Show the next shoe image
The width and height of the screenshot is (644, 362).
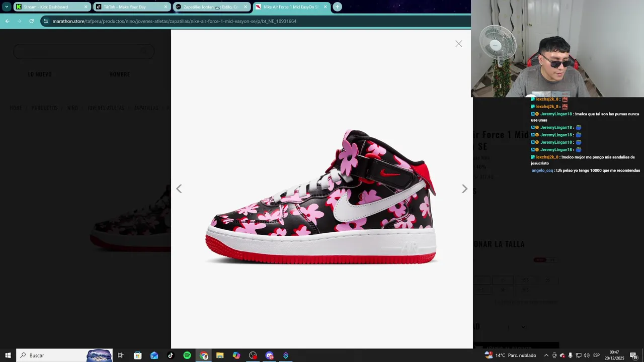tap(464, 189)
